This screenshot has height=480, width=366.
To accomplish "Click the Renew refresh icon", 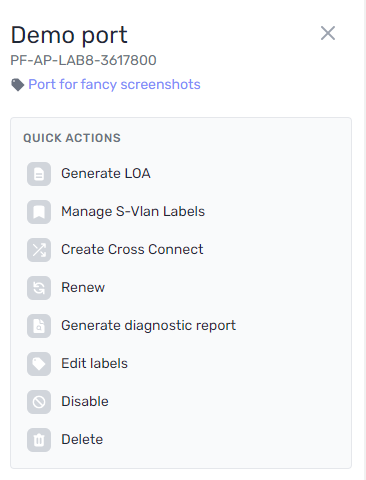I will (39, 288).
